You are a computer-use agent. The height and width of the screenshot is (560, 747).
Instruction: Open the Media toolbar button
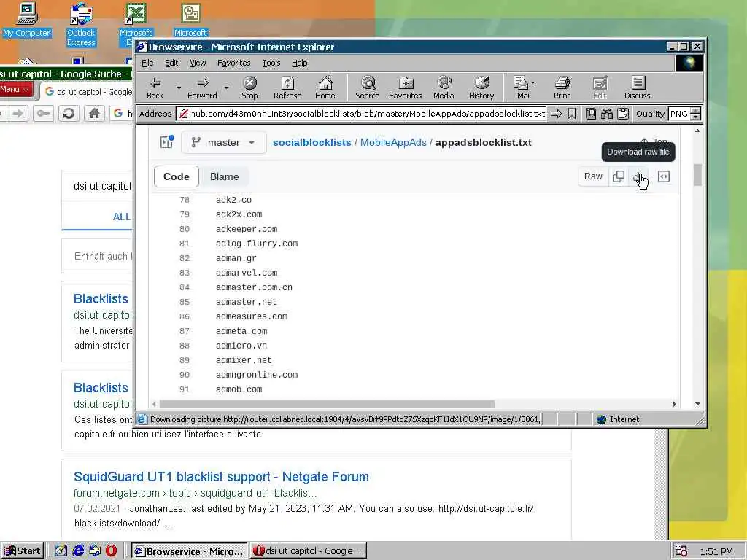(444, 88)
